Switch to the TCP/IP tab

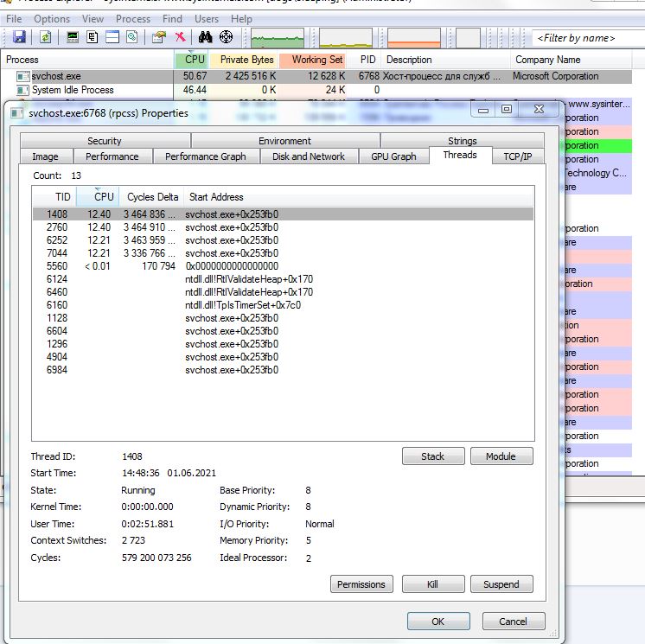[518, 156]
